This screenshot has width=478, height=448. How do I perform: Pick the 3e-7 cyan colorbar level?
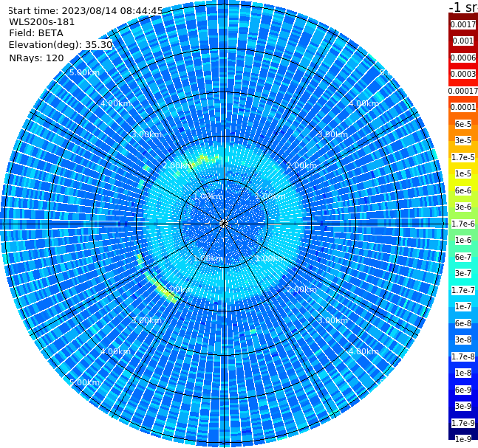462,274
